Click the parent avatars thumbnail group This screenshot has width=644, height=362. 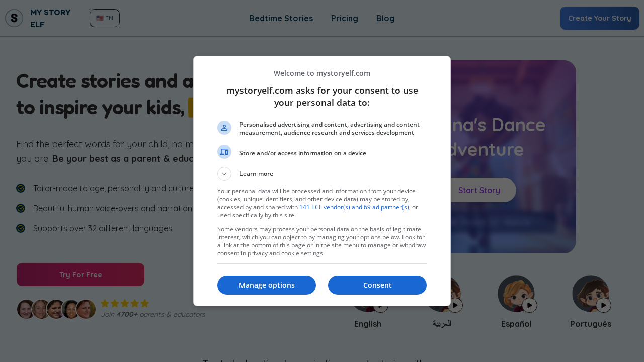[57, 309]
